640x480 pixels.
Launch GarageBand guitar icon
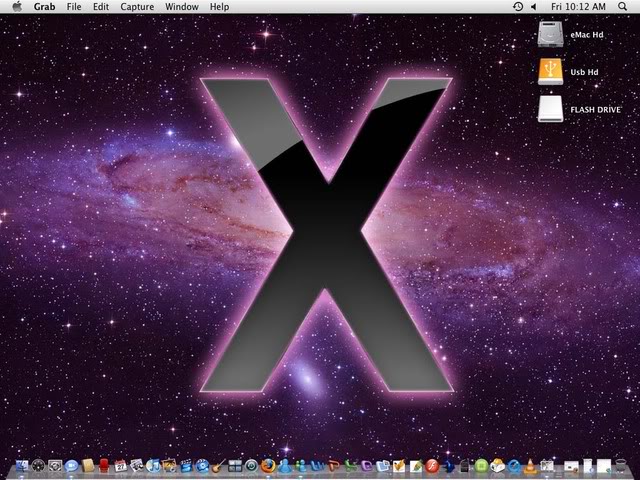219,466
